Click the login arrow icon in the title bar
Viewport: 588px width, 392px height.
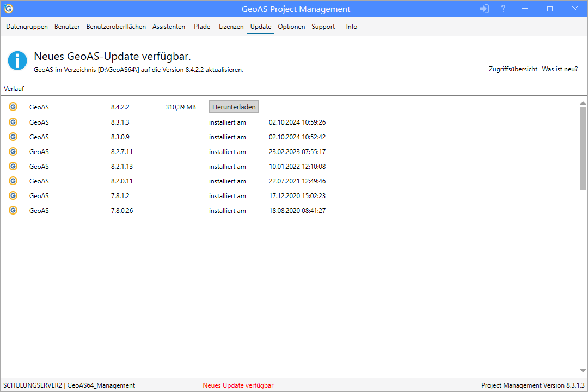coord(485,9)
